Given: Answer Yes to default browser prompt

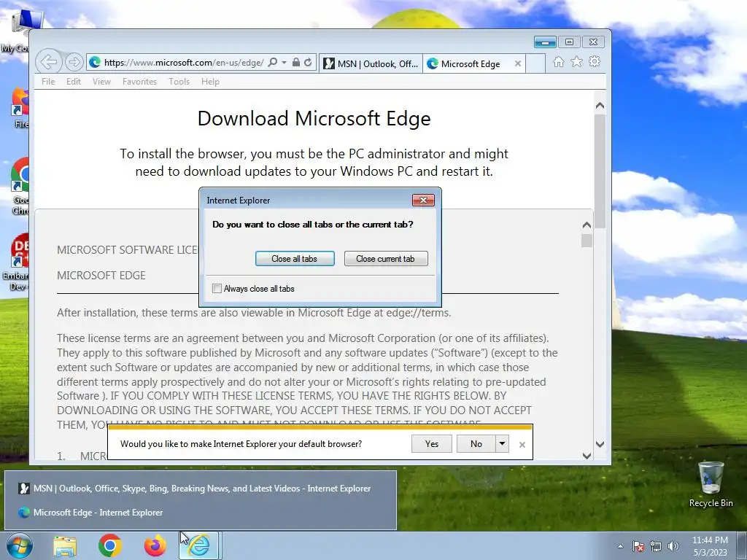Looking at the screenshot, I should 432,444.
